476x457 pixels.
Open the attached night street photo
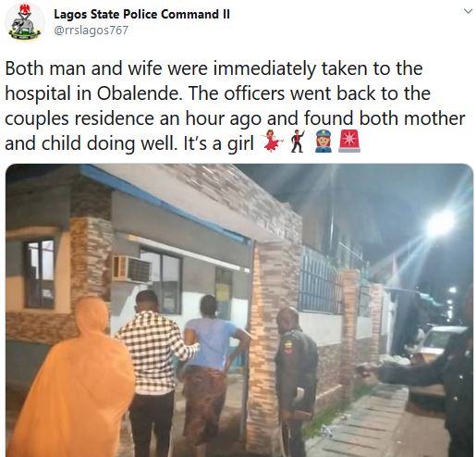click(239, 310)
